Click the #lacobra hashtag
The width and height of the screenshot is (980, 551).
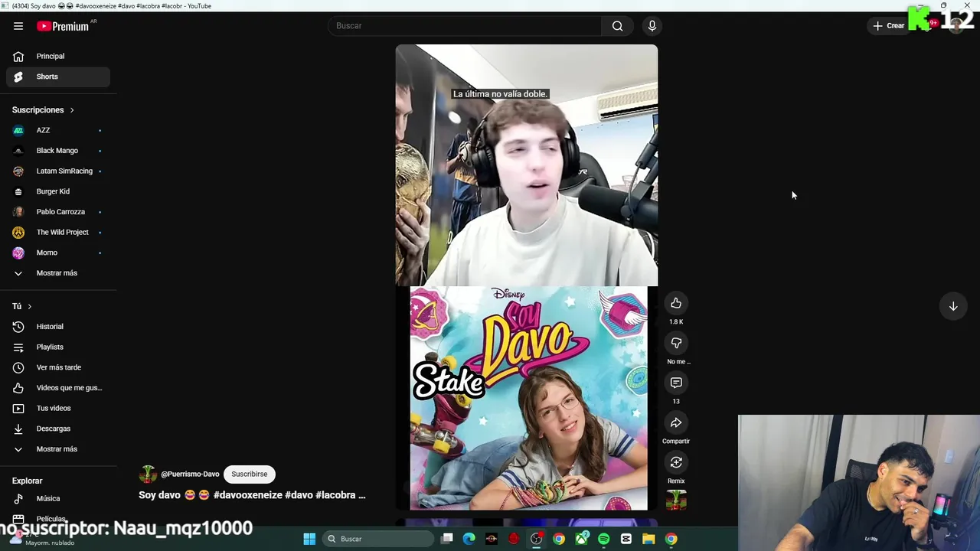click(x=335, y=495)
